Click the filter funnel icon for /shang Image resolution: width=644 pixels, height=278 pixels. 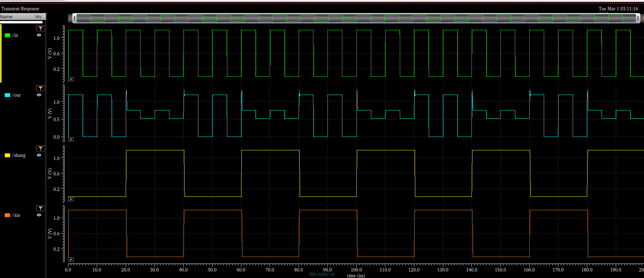41,149
